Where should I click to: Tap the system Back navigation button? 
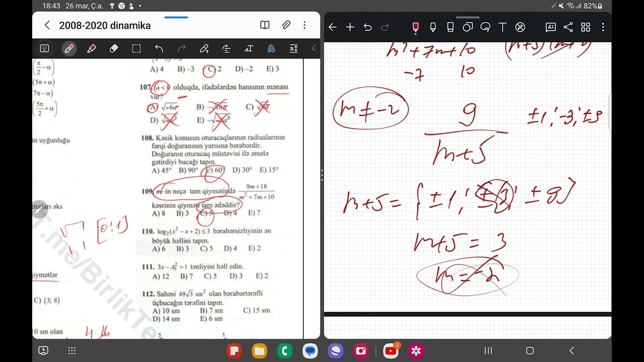click(x=572, y=350)
